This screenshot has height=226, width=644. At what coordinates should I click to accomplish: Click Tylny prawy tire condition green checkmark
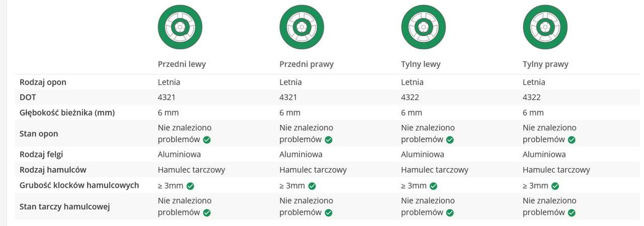[572, 140]
